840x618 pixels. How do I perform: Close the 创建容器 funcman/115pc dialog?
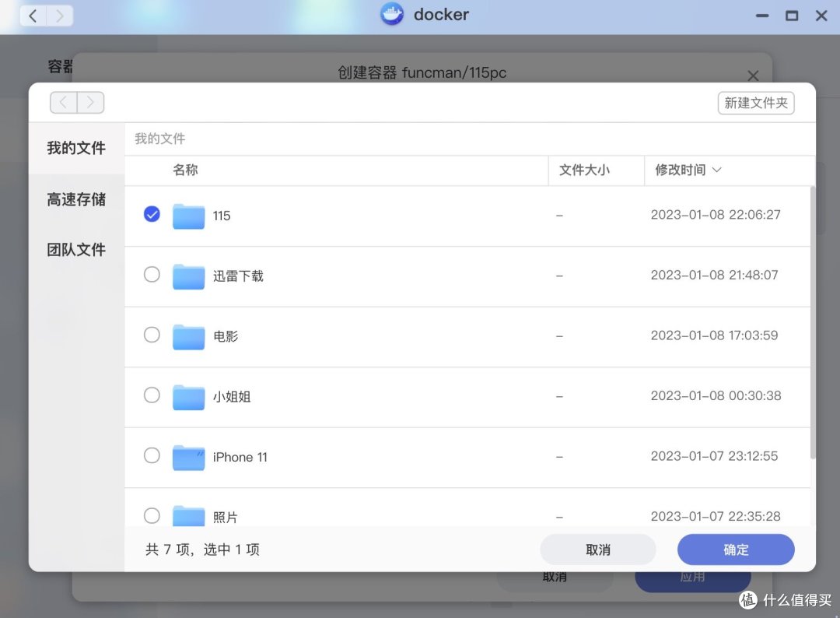pos(752,75)
